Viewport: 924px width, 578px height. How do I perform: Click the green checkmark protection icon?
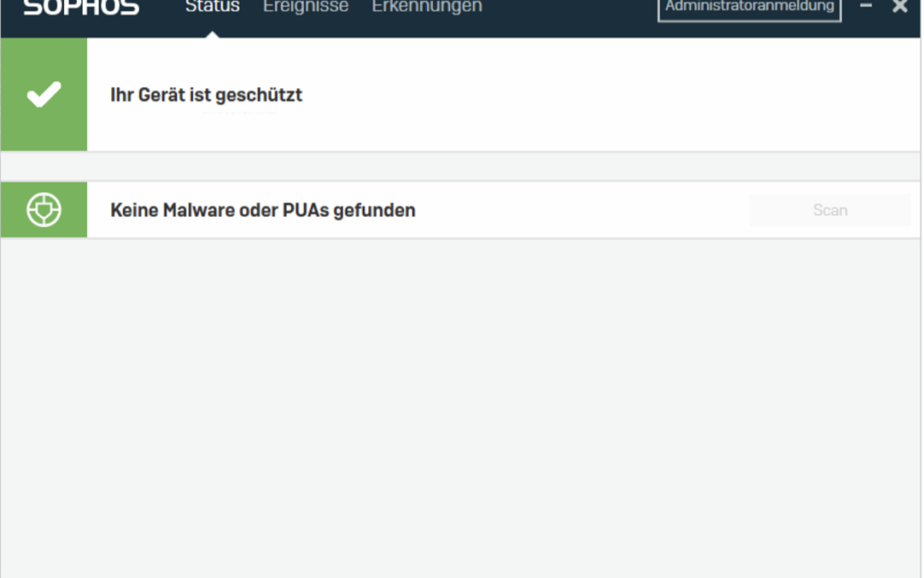coord(44,94)
